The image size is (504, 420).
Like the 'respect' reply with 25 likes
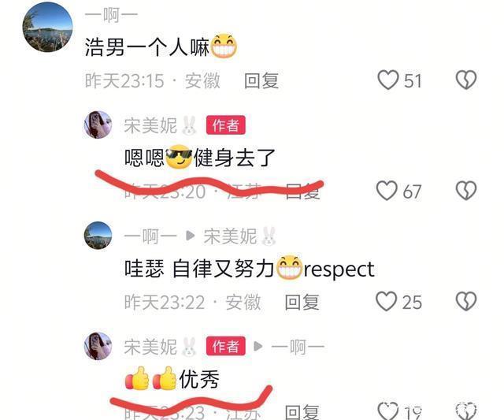pos(387,301)
